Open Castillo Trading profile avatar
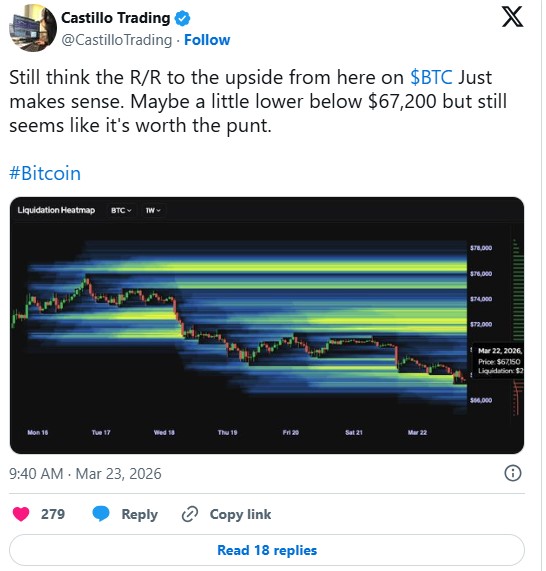546x571 pixels. pos(33,28)
